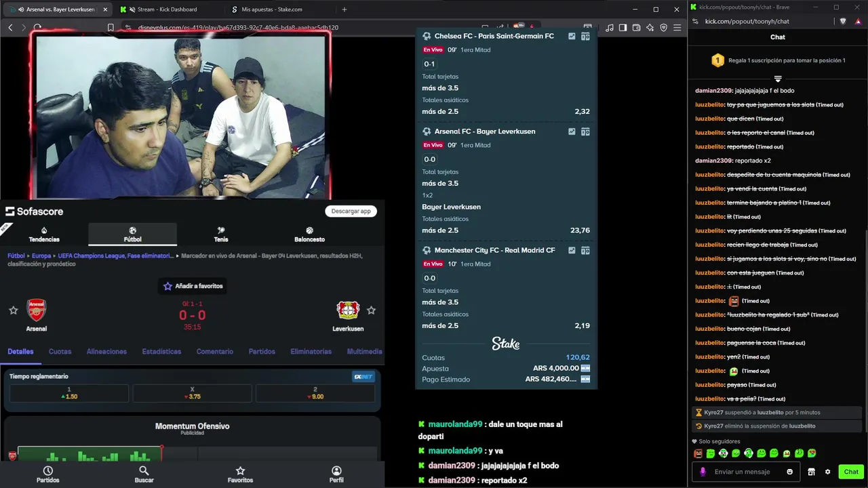Click the 1XBET sponsor badge

[363, 377]
